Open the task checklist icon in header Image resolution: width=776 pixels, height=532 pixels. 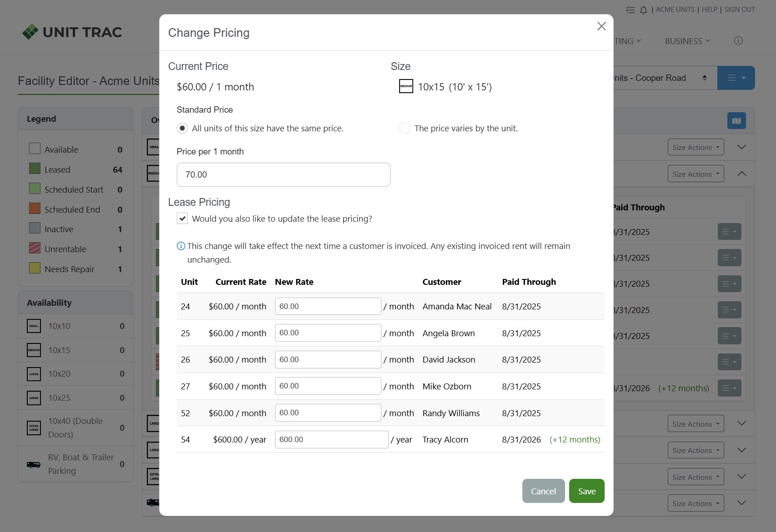630,10
